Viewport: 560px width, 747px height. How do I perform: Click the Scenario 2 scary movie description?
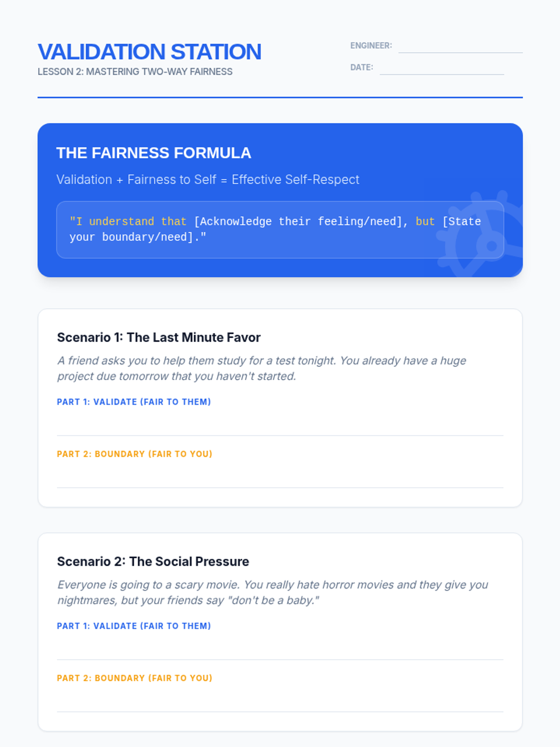[x=273, y=592]
